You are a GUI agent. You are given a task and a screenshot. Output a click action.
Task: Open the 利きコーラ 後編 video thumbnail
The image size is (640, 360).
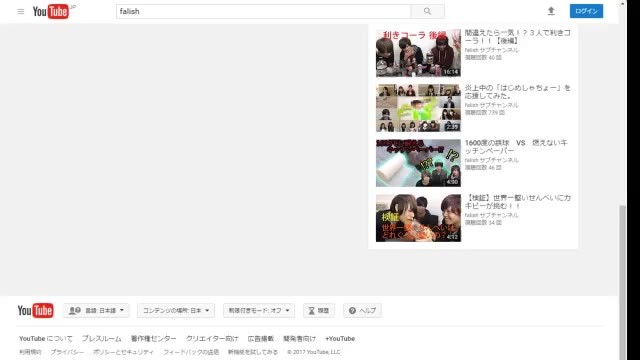tap(418, 53)
